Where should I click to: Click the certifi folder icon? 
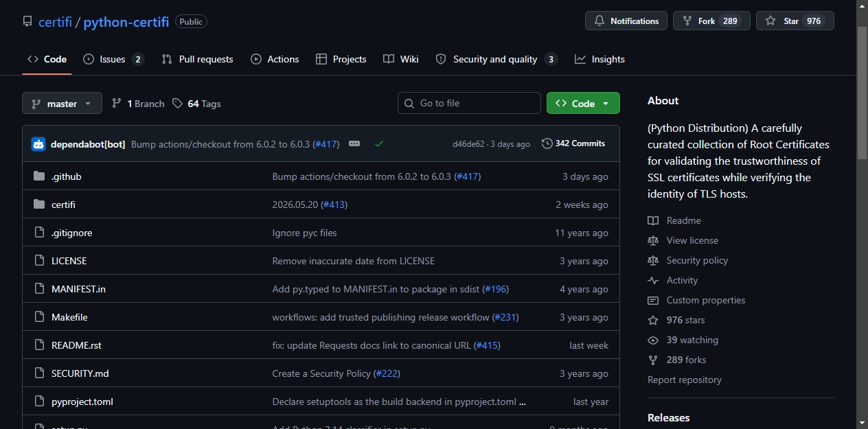coord(39,205)
